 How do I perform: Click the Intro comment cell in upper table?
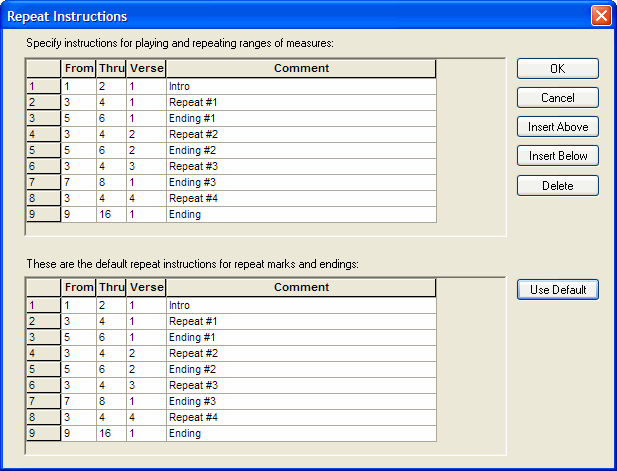pyautogui.click(x=300, y=87)
